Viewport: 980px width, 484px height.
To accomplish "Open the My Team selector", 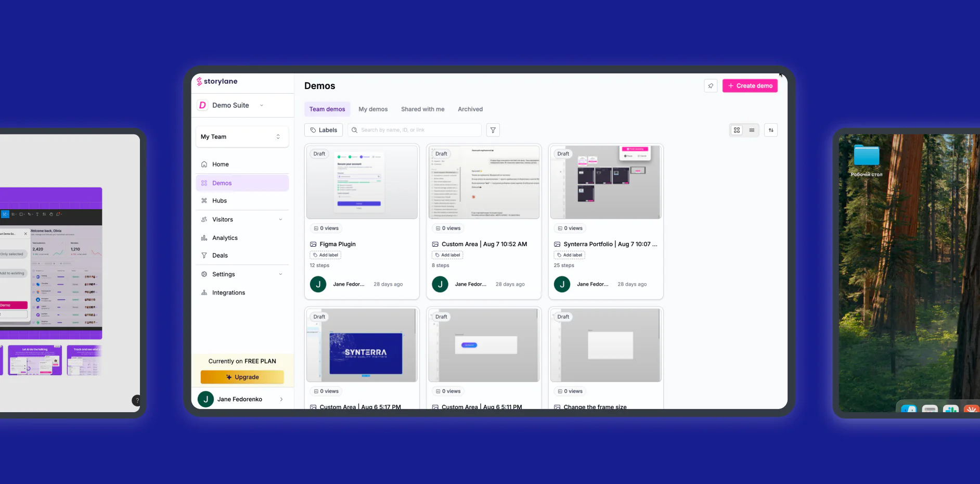I will pos(242,137).
